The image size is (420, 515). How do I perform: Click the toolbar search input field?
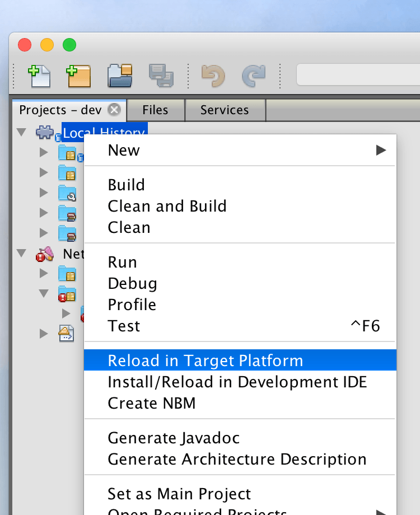tap(358, 75)
